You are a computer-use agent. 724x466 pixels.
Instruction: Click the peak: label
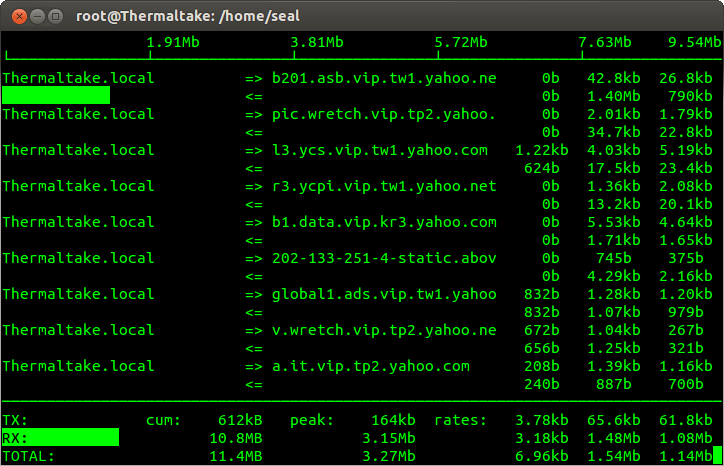[312, 420]
